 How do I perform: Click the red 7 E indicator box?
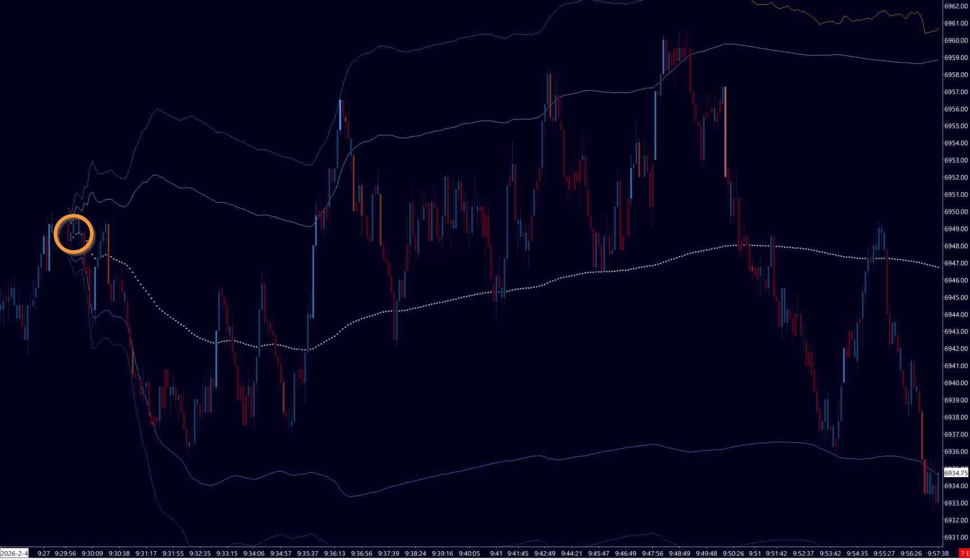[964, 553]
